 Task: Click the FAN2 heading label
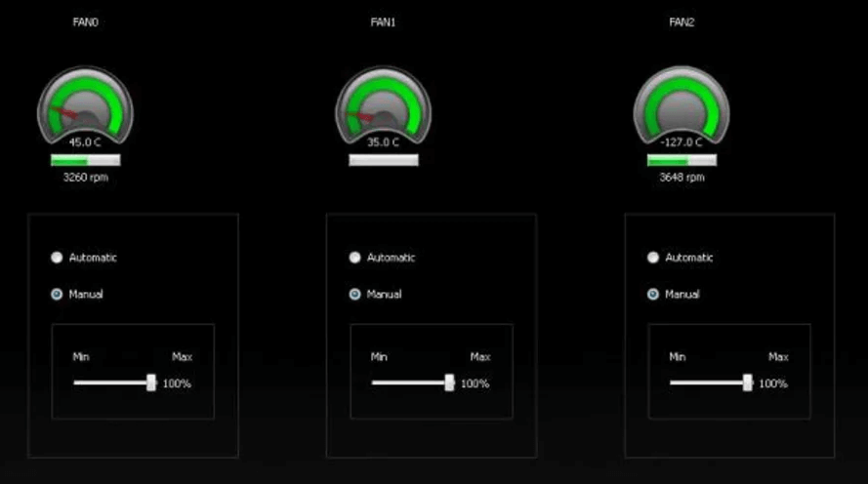[x=682, y=22]
